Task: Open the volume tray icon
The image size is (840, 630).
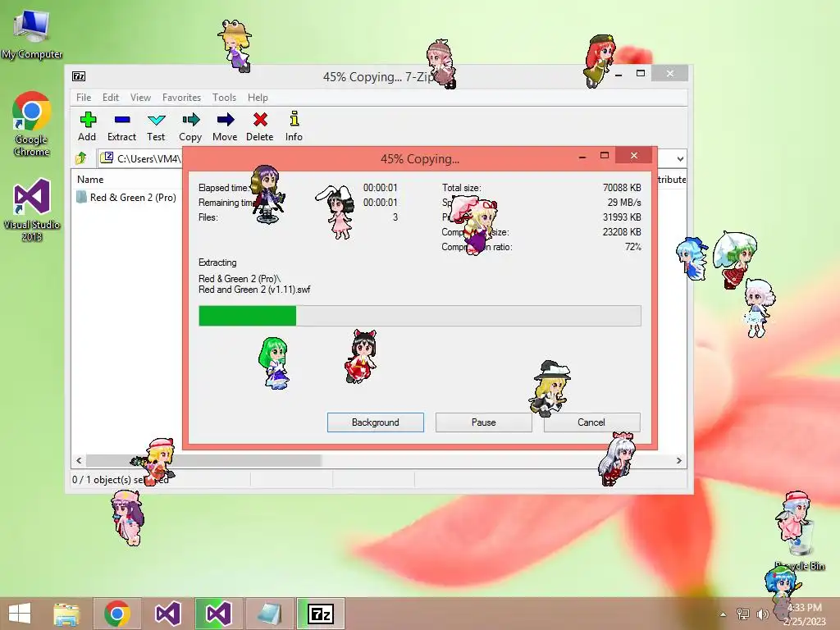Action: [x=762, y=614]
